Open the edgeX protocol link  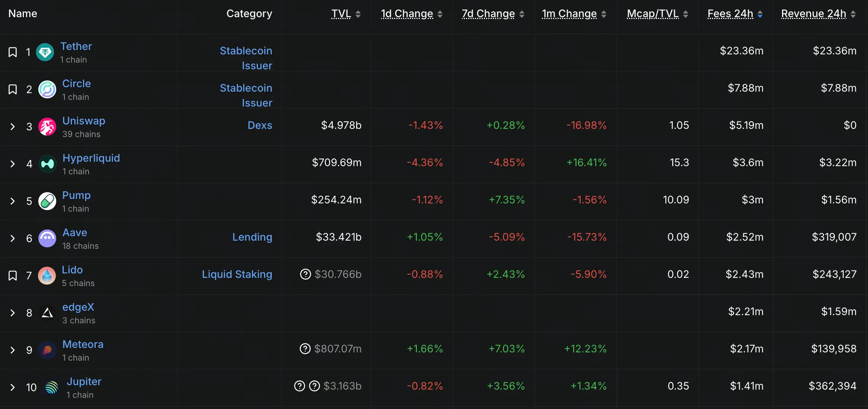(78, 307)
